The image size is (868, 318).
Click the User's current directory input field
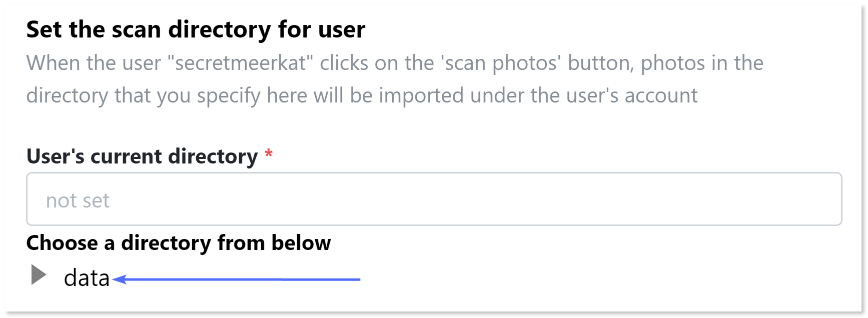434,199
